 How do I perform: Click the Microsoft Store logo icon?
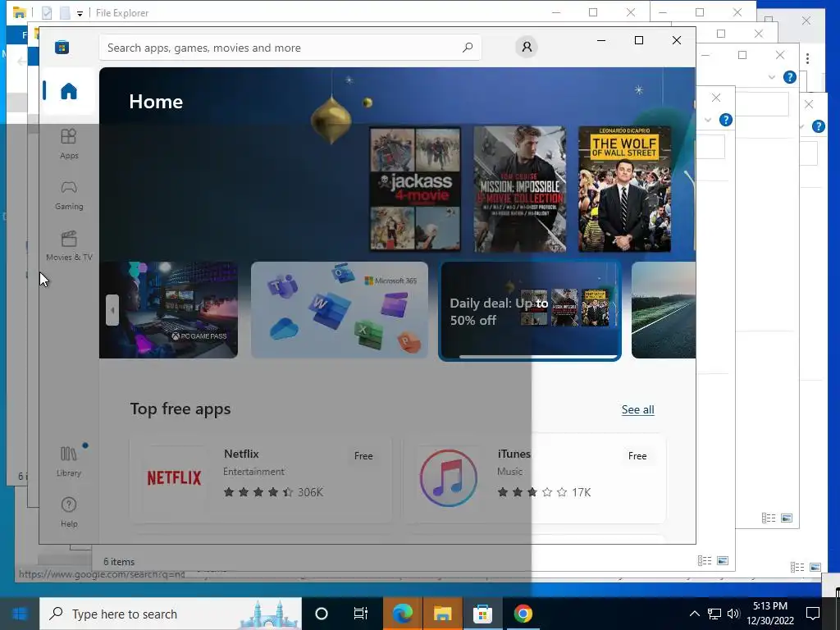point(62,47)
